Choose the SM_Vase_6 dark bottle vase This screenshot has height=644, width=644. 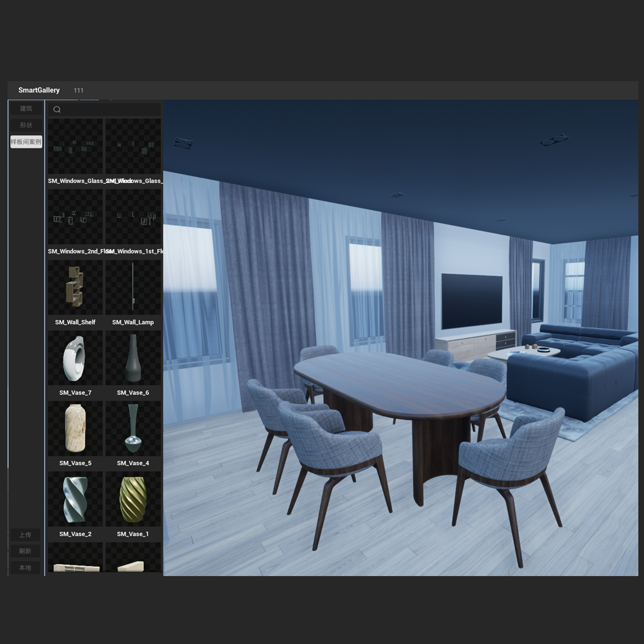(x=133, y=358)
